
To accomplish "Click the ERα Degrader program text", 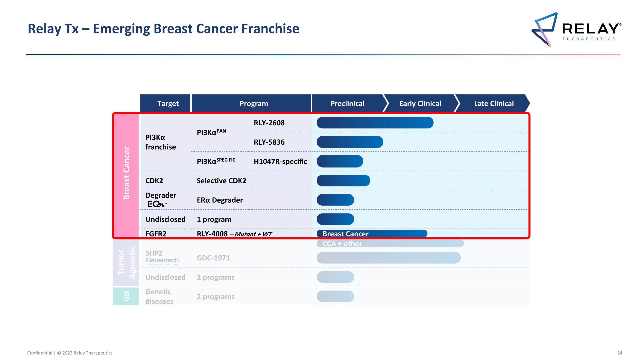I will (220, 200).
